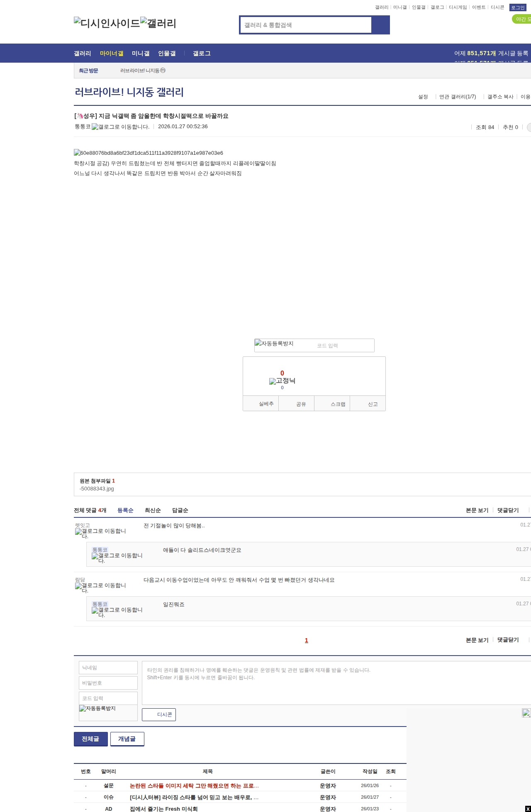Click the 실베추 button
This screenshot has width=531, height=812.
261,404
